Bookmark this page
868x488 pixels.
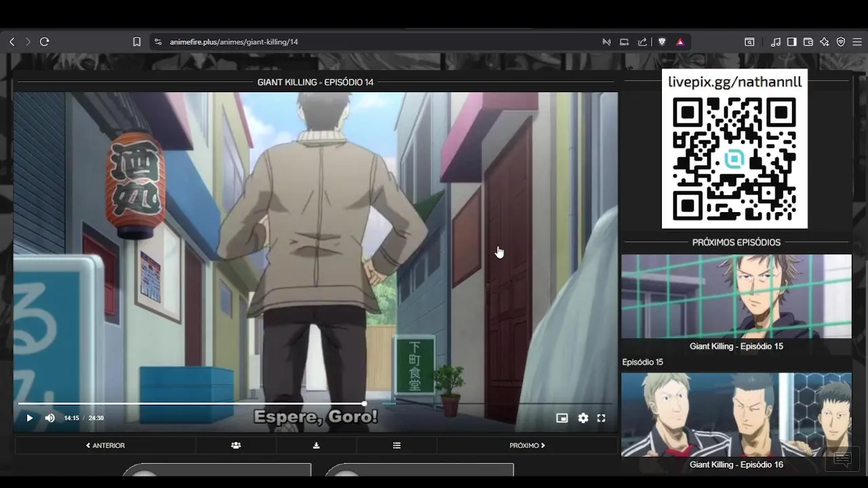[x=136, y=42]
